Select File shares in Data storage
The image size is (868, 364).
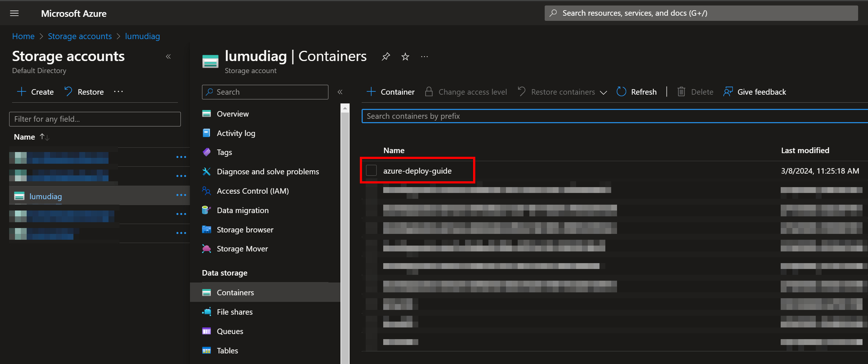[235, 312]
